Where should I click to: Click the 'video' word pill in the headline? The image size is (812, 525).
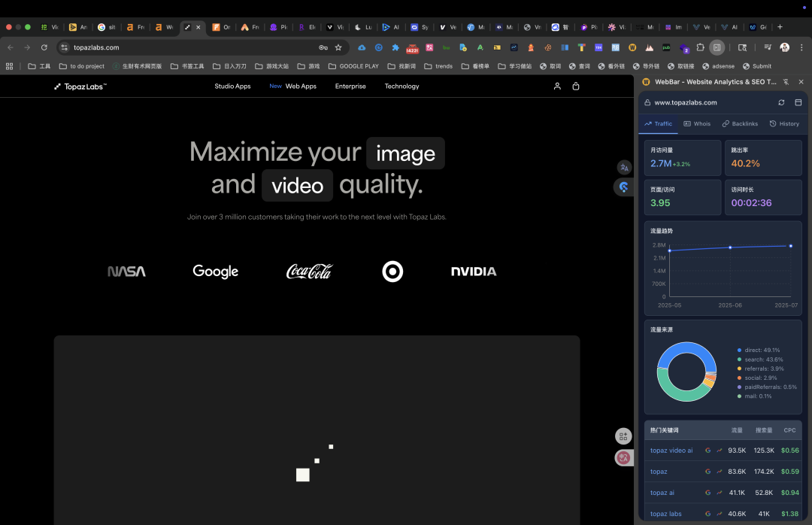pyautogui.click(x=297, y=186)
